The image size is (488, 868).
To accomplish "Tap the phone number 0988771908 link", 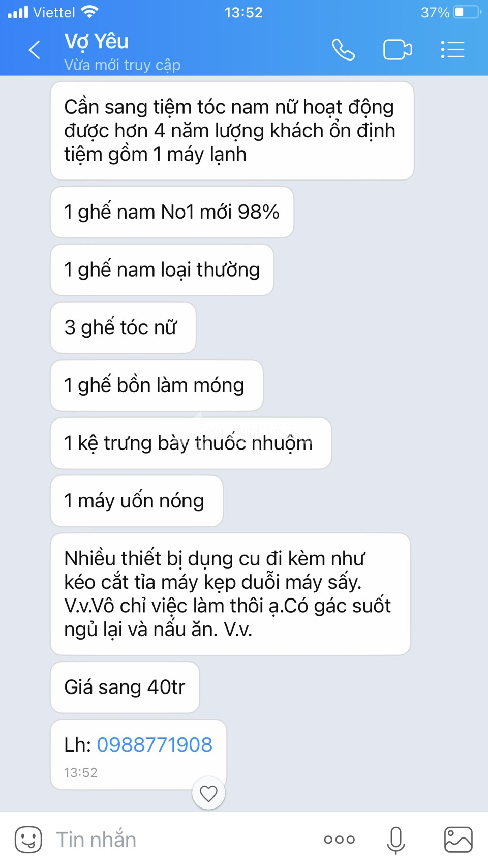I will [x=155, y=744].
